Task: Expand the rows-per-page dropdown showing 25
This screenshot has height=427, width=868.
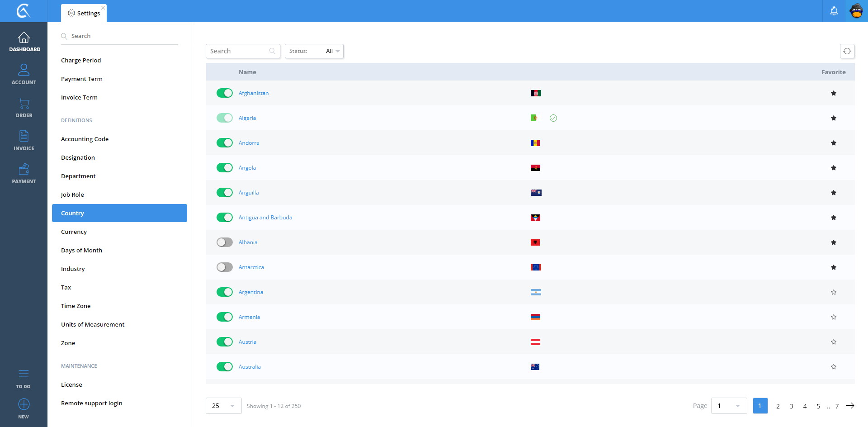Action: (x=223, y=406)
